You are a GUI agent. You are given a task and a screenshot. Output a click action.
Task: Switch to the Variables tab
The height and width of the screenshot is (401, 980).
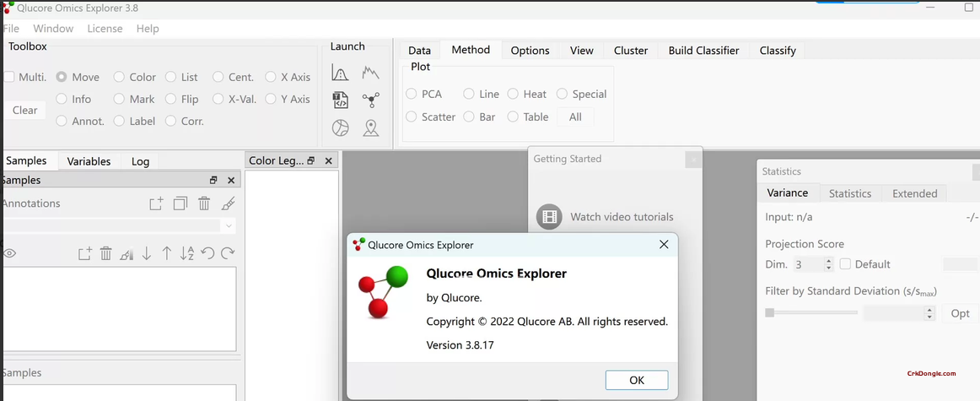pyautogui.click(x=89, y=161)
